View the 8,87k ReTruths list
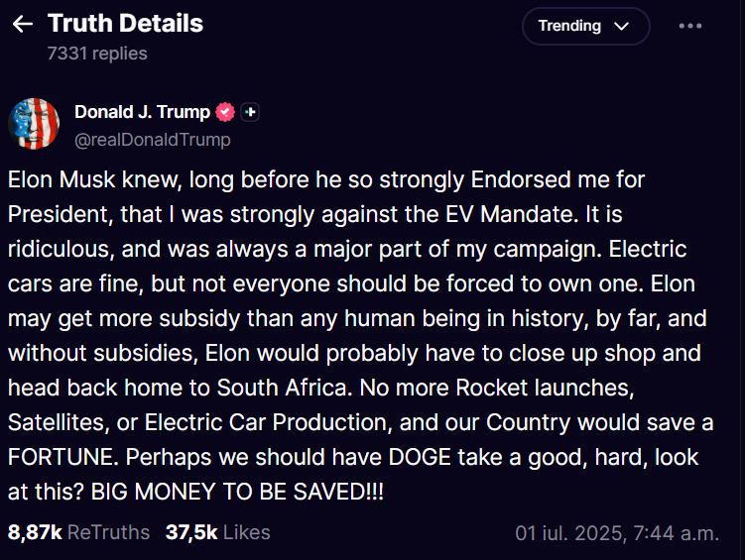This screenshot has width=745, height=560. click(x=78, y=532)
